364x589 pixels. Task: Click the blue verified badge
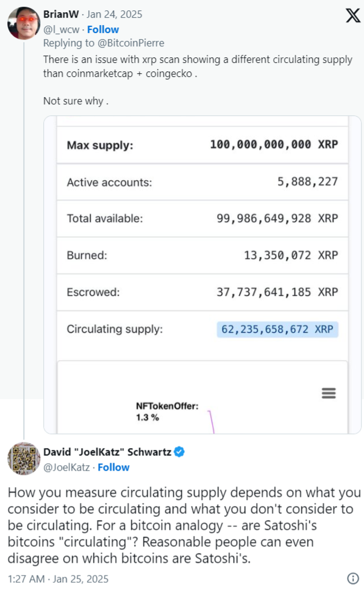(x=179, y=452)
